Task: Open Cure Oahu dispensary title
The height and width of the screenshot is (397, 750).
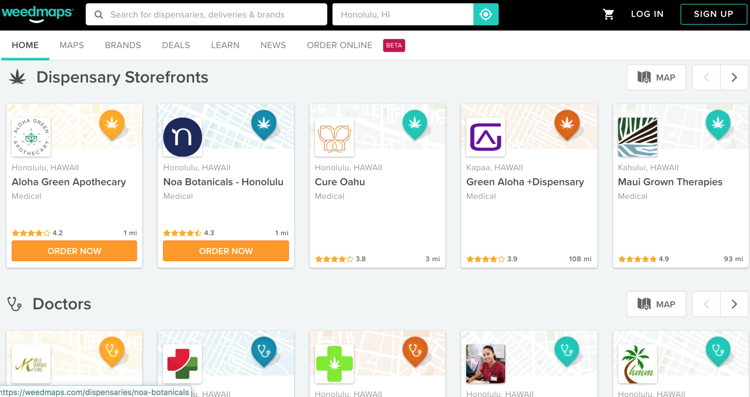Action: point(340,182)
